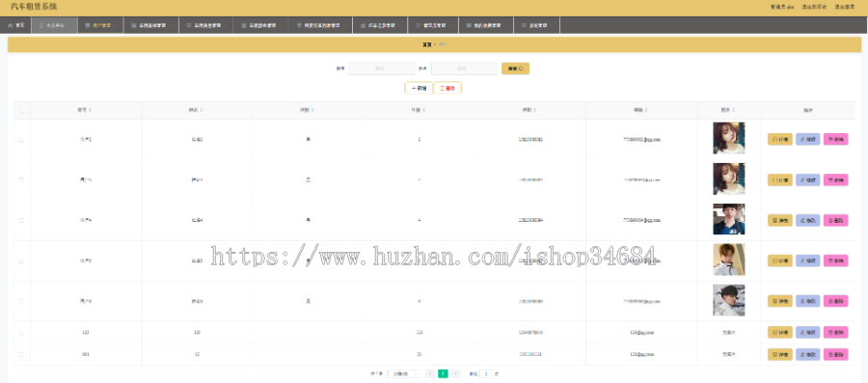Tick the checkbox in the first user row
The height and width of the screenshot is (383, 868).
coord(21,140)
